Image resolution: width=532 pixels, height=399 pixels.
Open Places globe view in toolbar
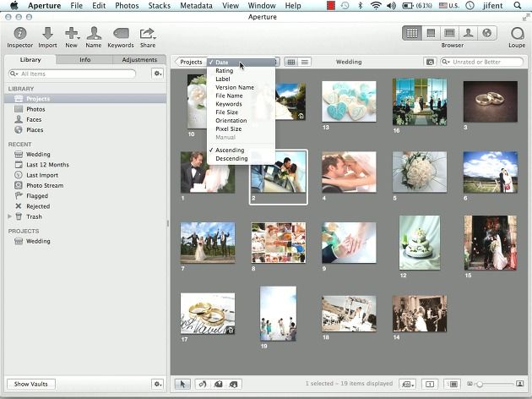[x=487, y=33]
